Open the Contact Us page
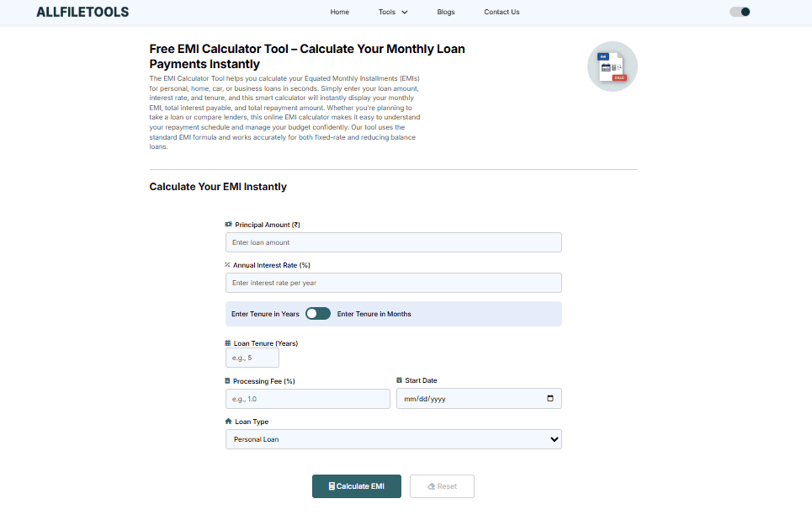The width and height of the screenshot is (812, 520). [502, 12]
